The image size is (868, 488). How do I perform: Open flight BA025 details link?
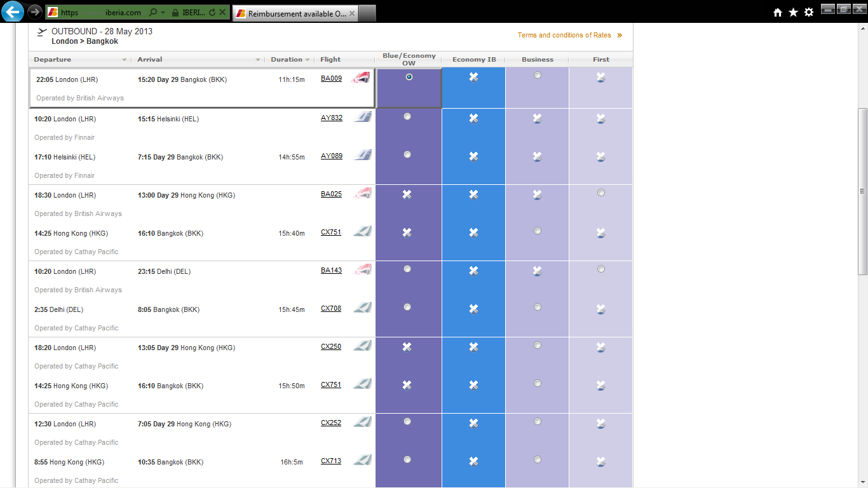point(331,194)
